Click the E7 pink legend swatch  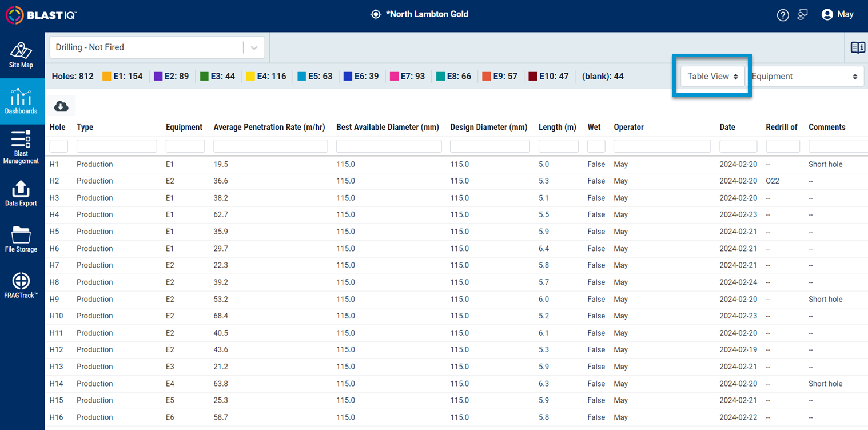point(394,76)
